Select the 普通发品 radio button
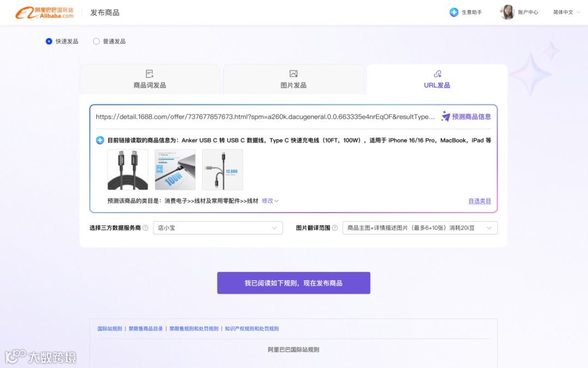The width and height of the screenshot is (588, 368). 96,41
